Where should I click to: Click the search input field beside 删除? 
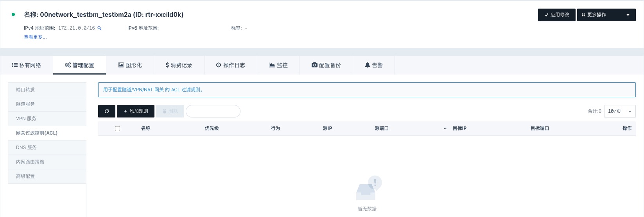[213, 111]
